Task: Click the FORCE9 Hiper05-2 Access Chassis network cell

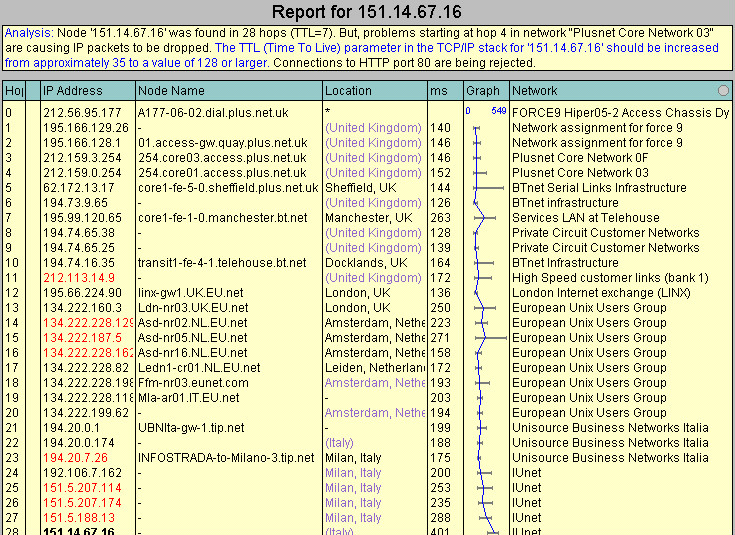Action: [x=621, y=113]
